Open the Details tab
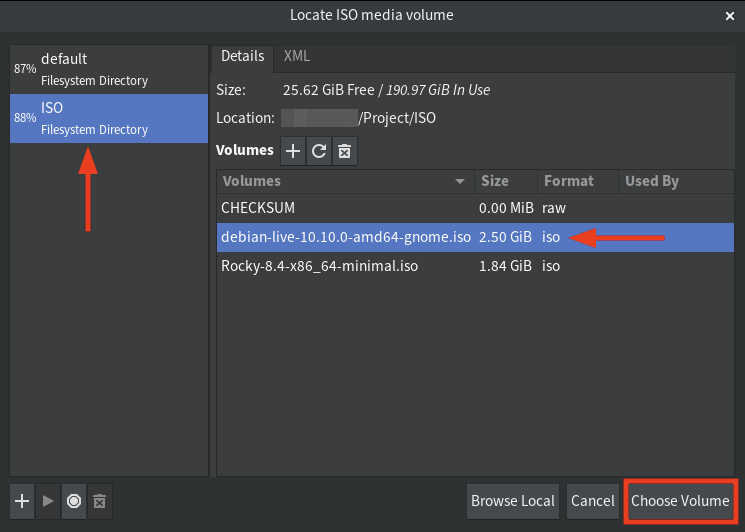This screenshot has width=745, height=532. tap(242, 56)
